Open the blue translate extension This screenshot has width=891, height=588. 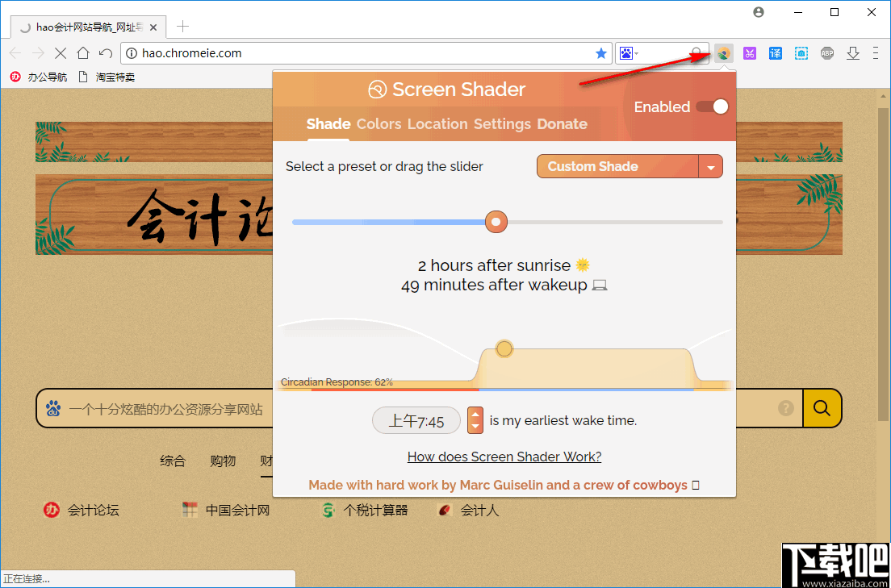776,52
